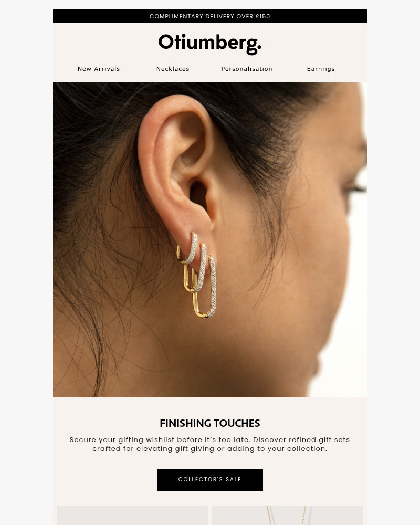Click the Collector's Sale button
This screenshot has width=420, height=525.
pyautogui.click(x=210, y=479)
